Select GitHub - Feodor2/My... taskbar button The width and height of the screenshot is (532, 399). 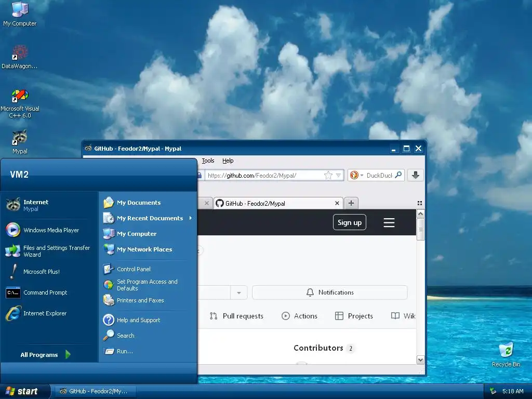coord(96,391)
